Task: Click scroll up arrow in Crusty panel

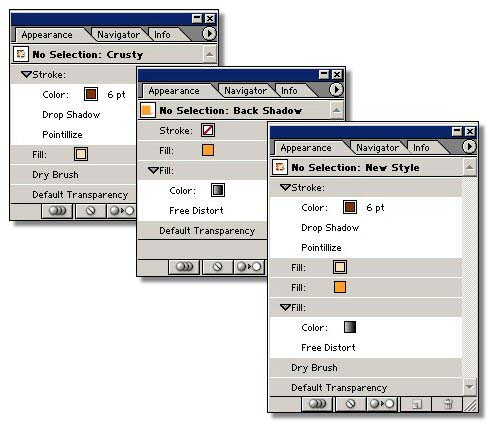Action: click(x=210, y=54)
